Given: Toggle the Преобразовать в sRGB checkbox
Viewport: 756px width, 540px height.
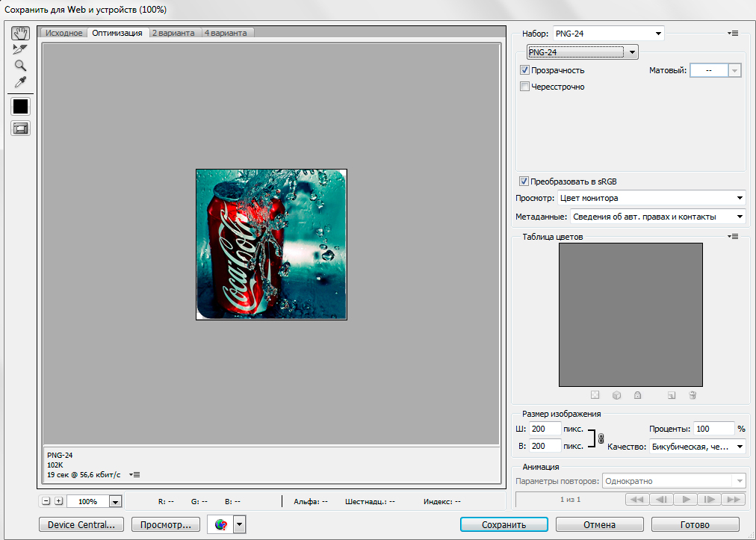Looking at the screenshot, I should pyautogui.click(x=524, y=181).
